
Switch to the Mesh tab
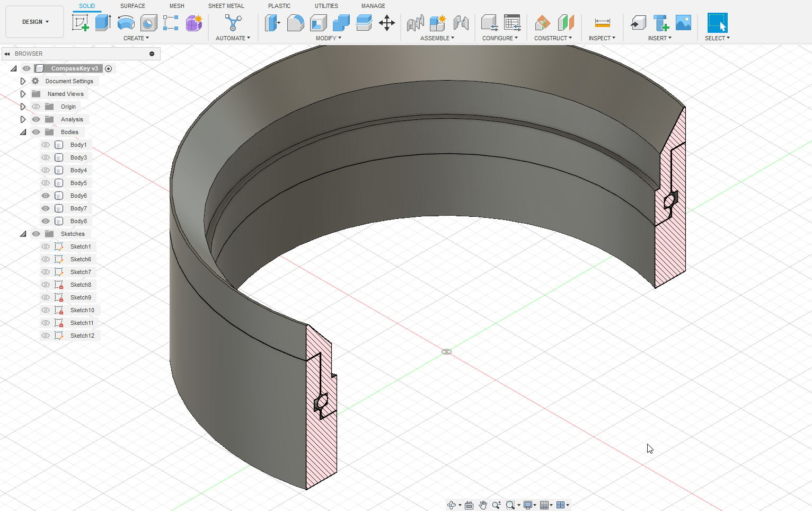coord(177,6)
